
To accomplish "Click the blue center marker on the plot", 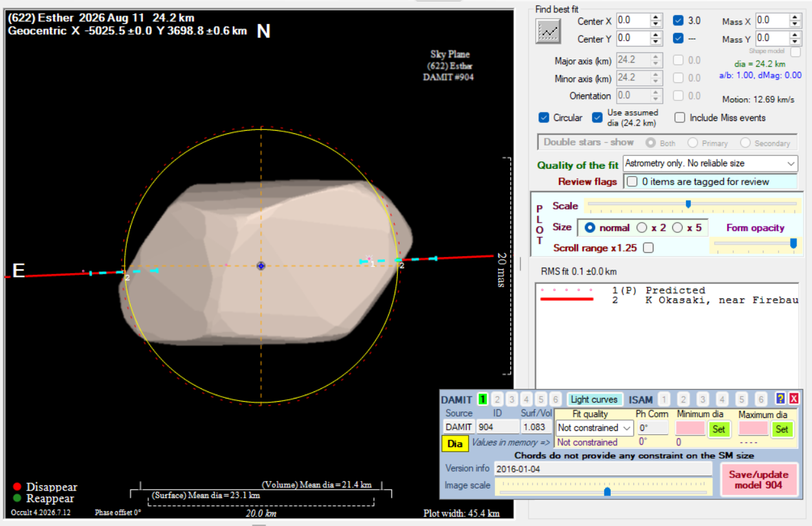I will click(x=261, y=266).
